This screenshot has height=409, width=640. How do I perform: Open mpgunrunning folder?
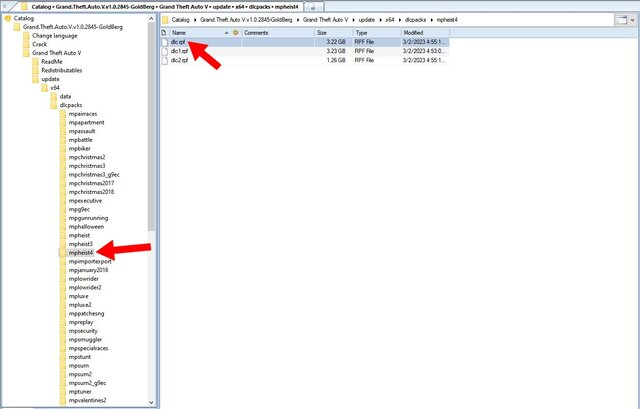(x=88, y=218)
